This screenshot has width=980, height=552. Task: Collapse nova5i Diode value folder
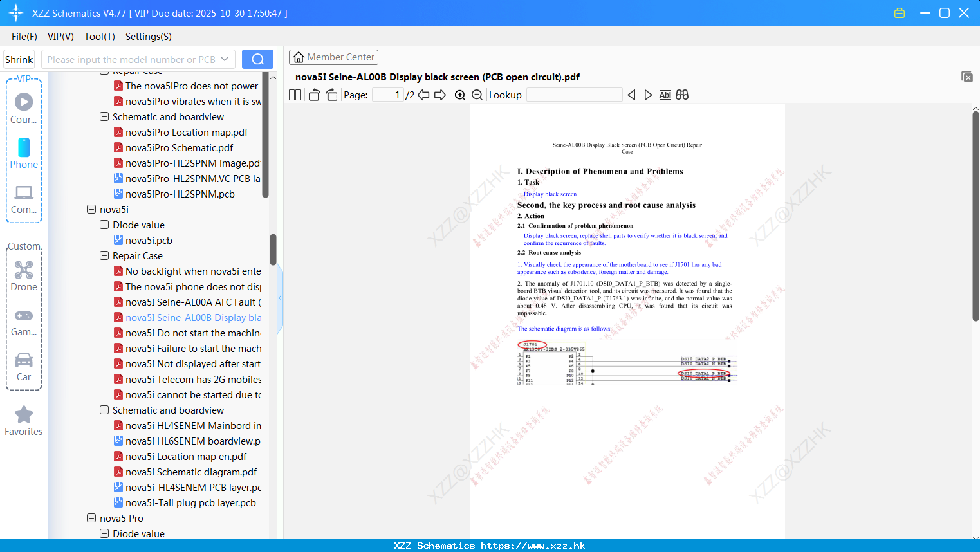pyautogui.click(x=104, y=225)
